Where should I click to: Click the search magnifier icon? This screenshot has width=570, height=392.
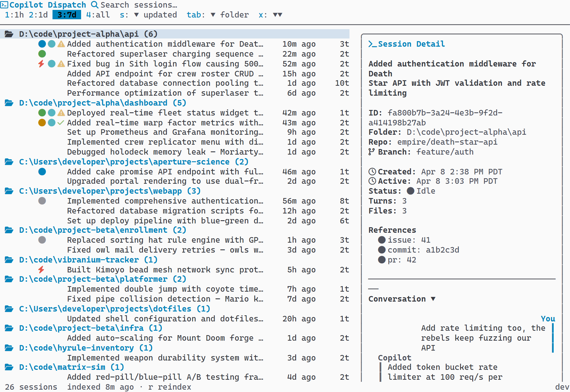pos(95,5)
